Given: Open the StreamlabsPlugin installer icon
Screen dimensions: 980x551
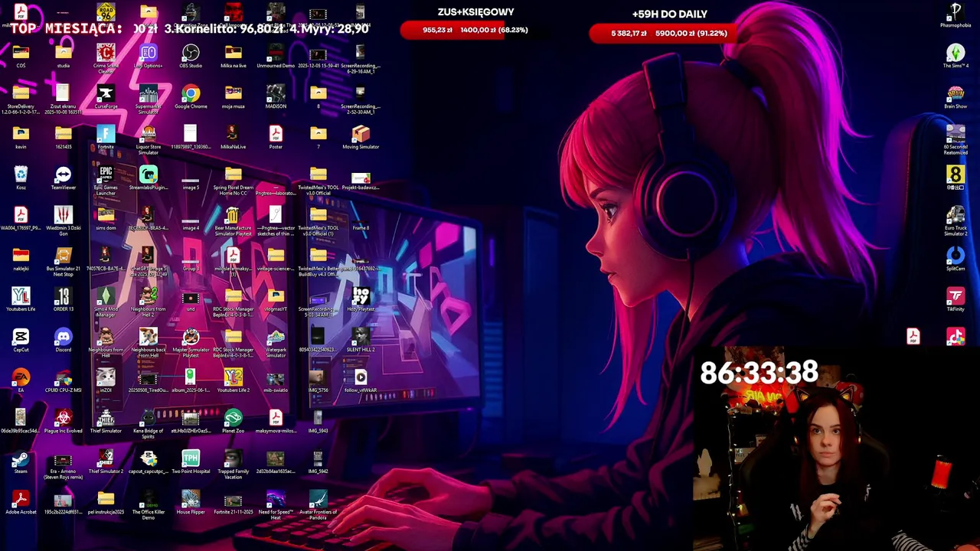Looking at the screenshot, I should coord(149,177).
